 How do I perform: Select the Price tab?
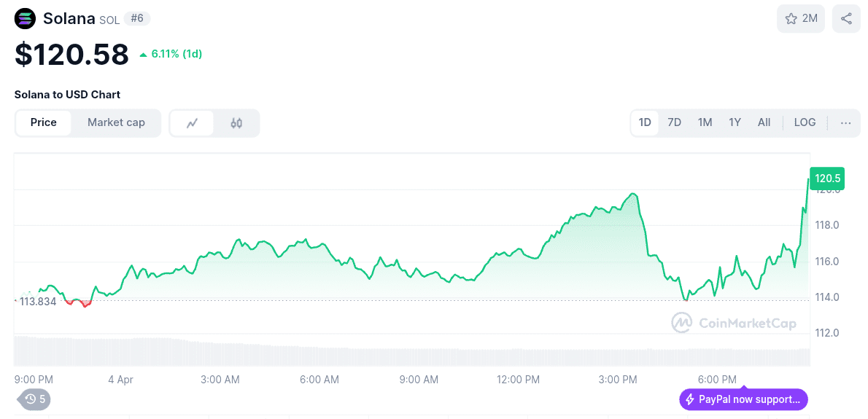point(44,122)
